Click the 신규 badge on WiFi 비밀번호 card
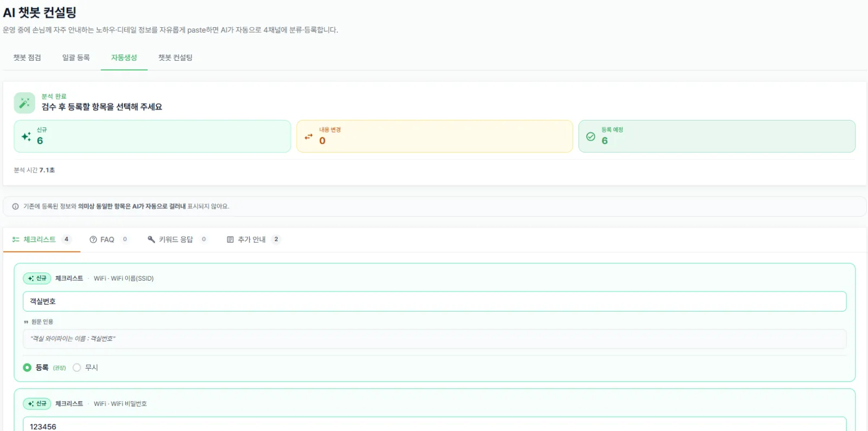This screenshot has height=431, width=868. pos(37,404)
